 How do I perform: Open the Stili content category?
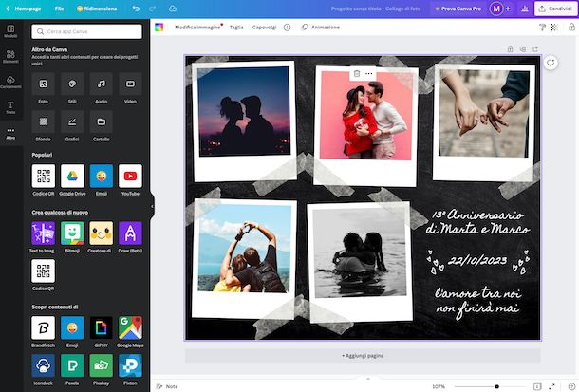pyautogui.click(x=72, y=84)
